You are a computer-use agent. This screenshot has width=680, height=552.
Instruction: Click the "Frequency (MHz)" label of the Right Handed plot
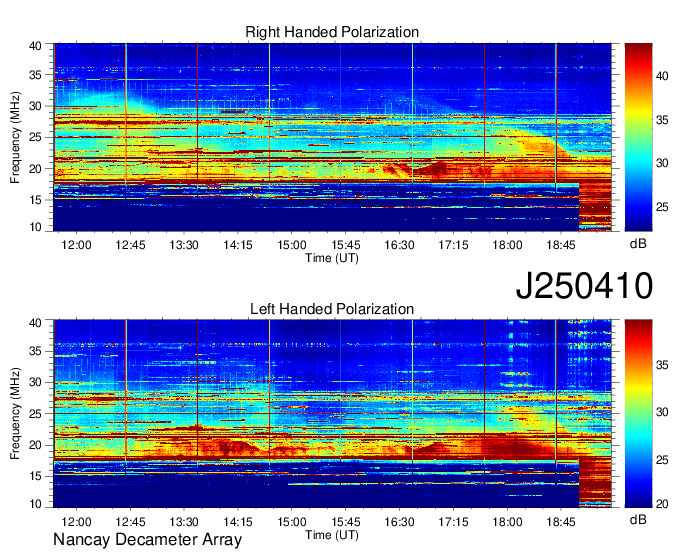coord(15,137)
